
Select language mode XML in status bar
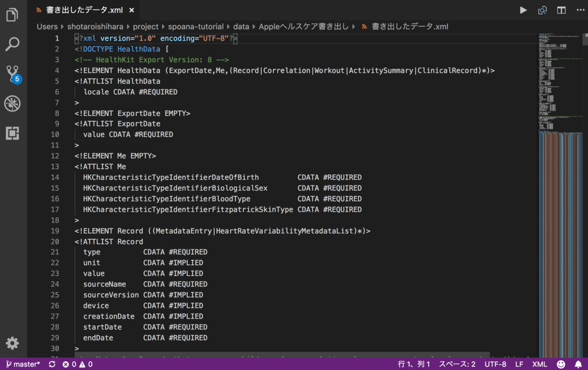(540, 364)
